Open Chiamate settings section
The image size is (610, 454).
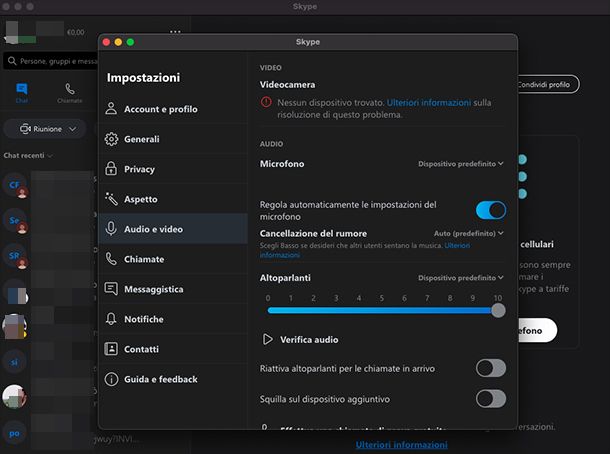[173, 259]
